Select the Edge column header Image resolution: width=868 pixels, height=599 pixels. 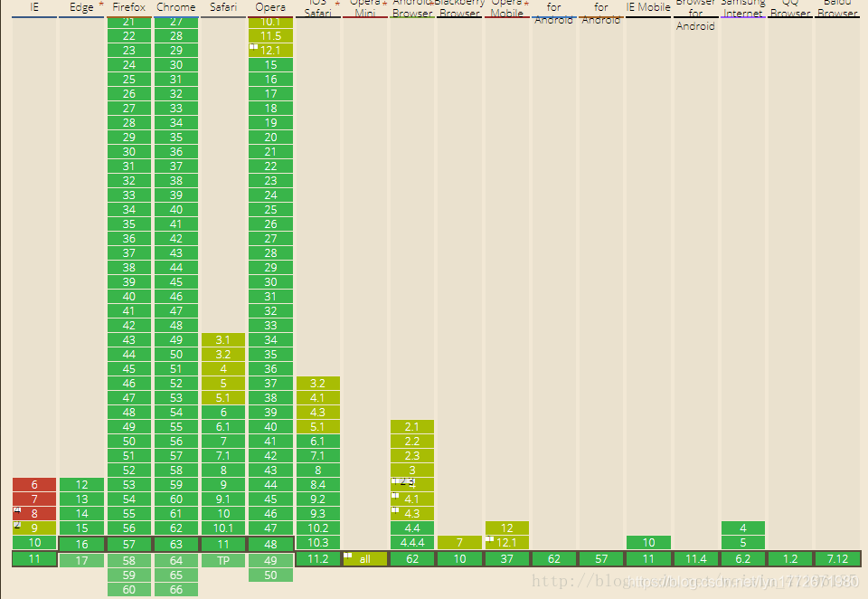[x=81, y=7]
